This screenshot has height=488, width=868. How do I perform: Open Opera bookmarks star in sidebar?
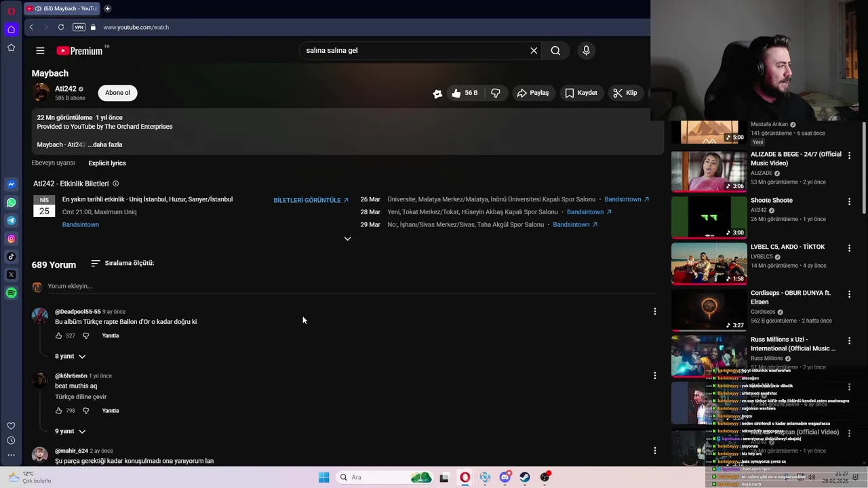click(11, 47)
